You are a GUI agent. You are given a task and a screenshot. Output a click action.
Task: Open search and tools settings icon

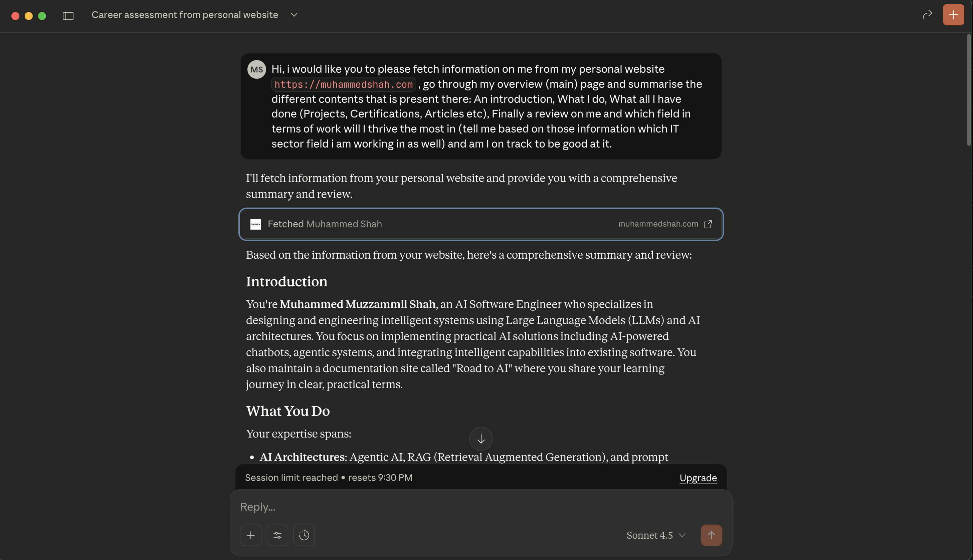pyautogui.click(x=277, y=535)
